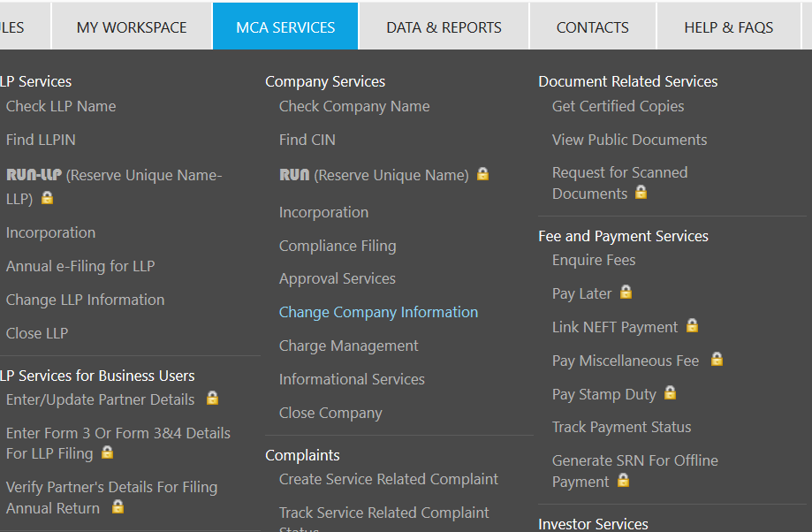Open Pay Miscellaneous Fee link

point(626,361)
